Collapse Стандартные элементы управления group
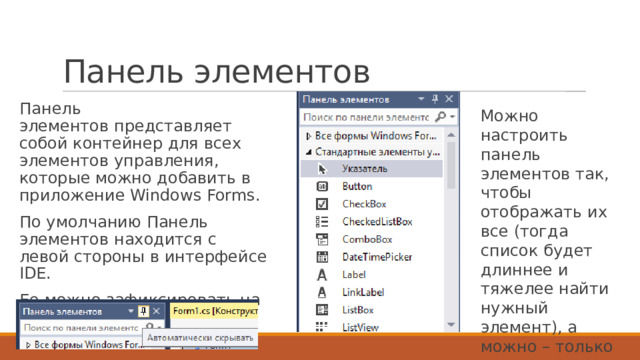Viewport: 640px width, 360px height. coord(309,152)
